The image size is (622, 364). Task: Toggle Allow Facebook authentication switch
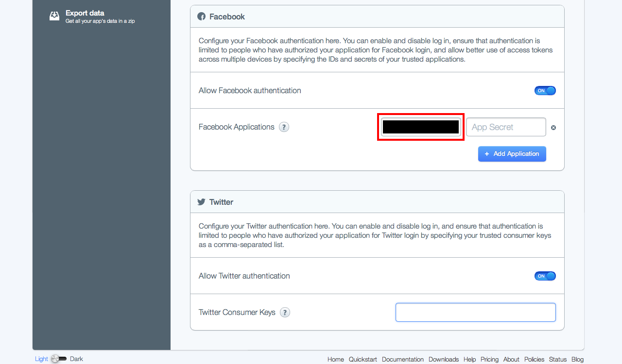pyautogui.click(x=545, y=91)
